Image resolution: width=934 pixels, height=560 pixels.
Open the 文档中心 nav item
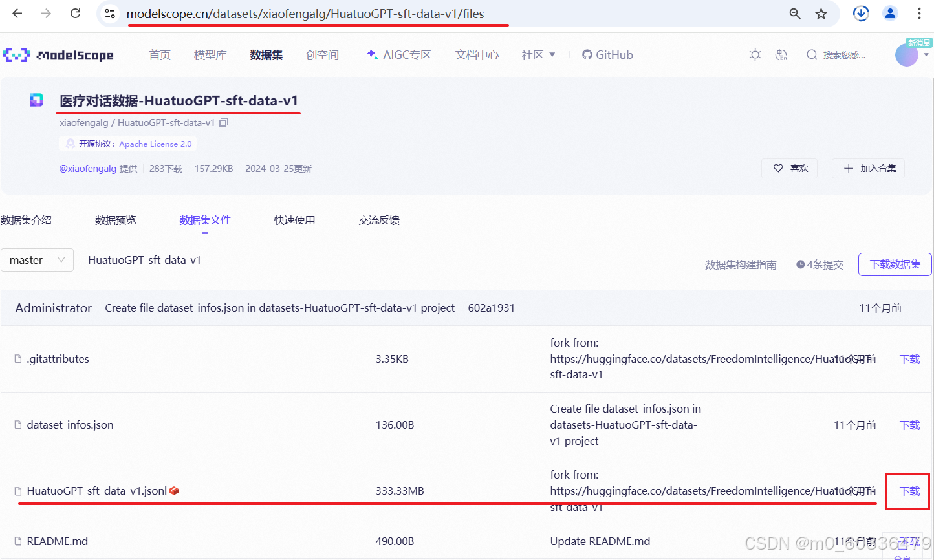477,55
